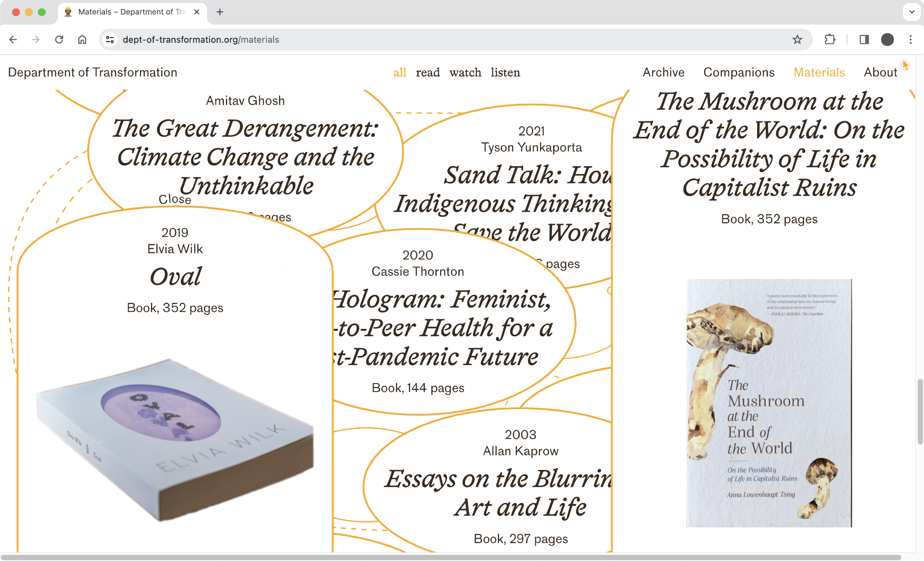The height and width of the screenshot is (561, 924).
Task: Close the expanded Oval card
Action: [175, 199]
